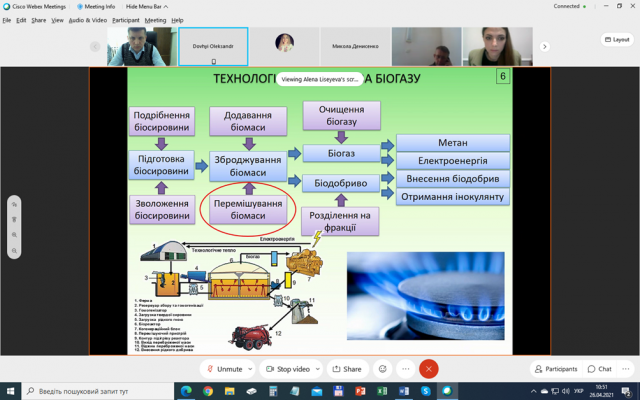Open Excel from taskbar

(x=382, y=391)
